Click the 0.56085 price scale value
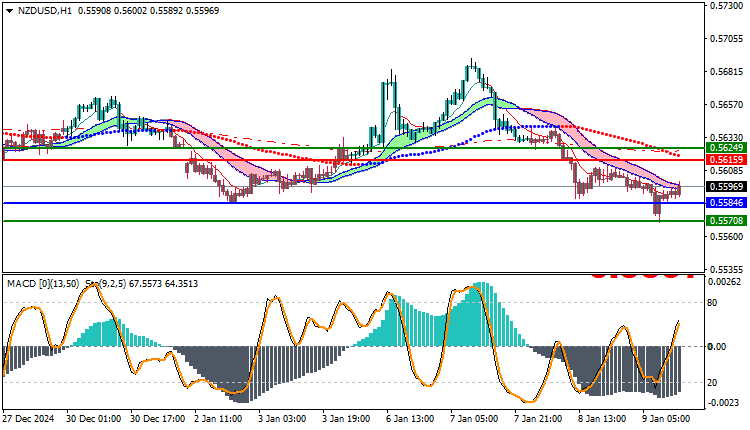This screenshot has width=750, height=430. coord(727,171)
